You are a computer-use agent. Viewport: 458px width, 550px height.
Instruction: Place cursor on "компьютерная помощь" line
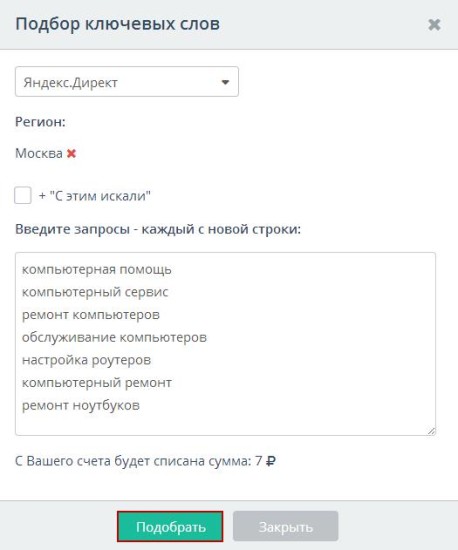(x=97, y=270)
